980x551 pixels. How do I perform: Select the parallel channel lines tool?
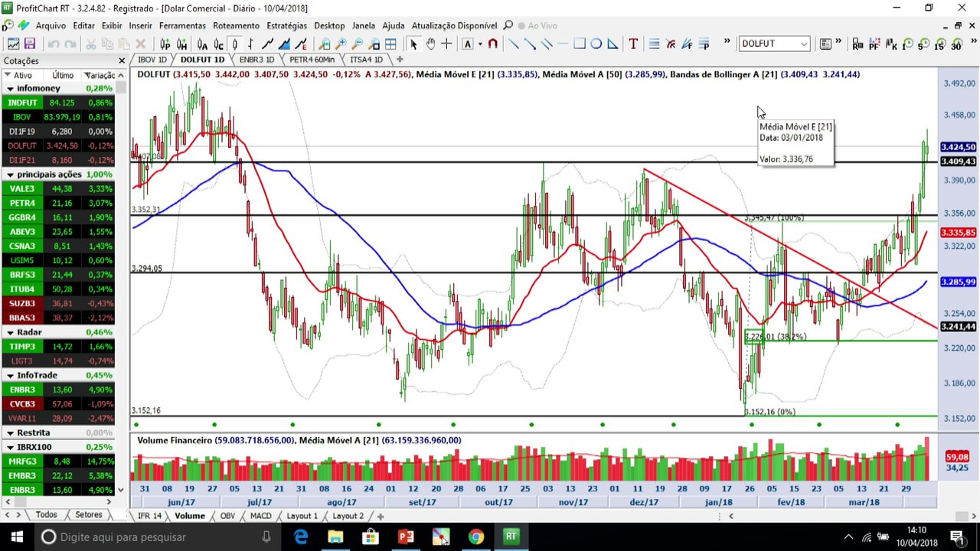pyautogui.click(x=547, y=44)
